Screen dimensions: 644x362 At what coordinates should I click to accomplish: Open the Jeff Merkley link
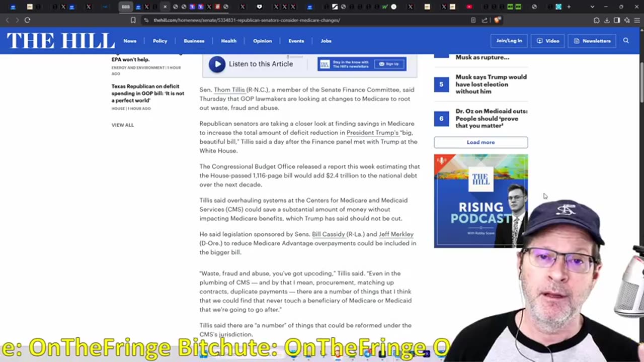(396, 234)
